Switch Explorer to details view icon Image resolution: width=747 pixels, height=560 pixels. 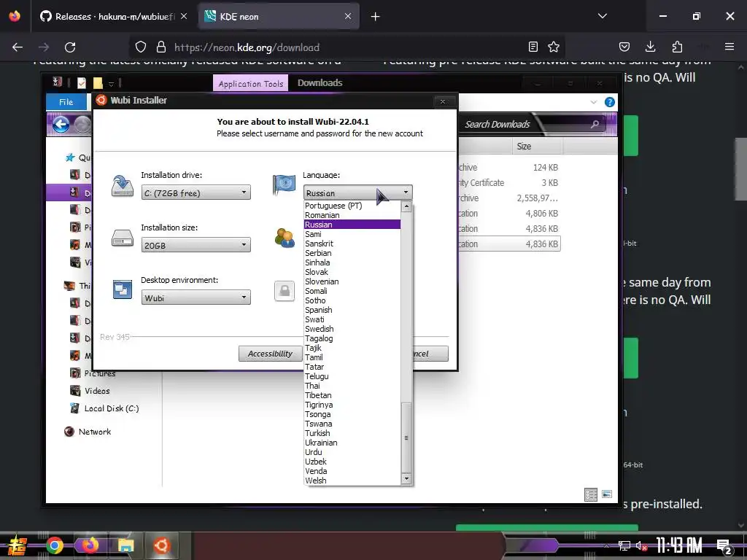591,495
